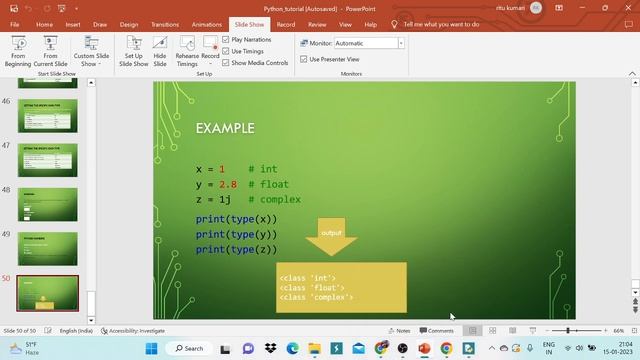640x360 pixels.
Task: Switch to Reading View
Action: [513, 331]
